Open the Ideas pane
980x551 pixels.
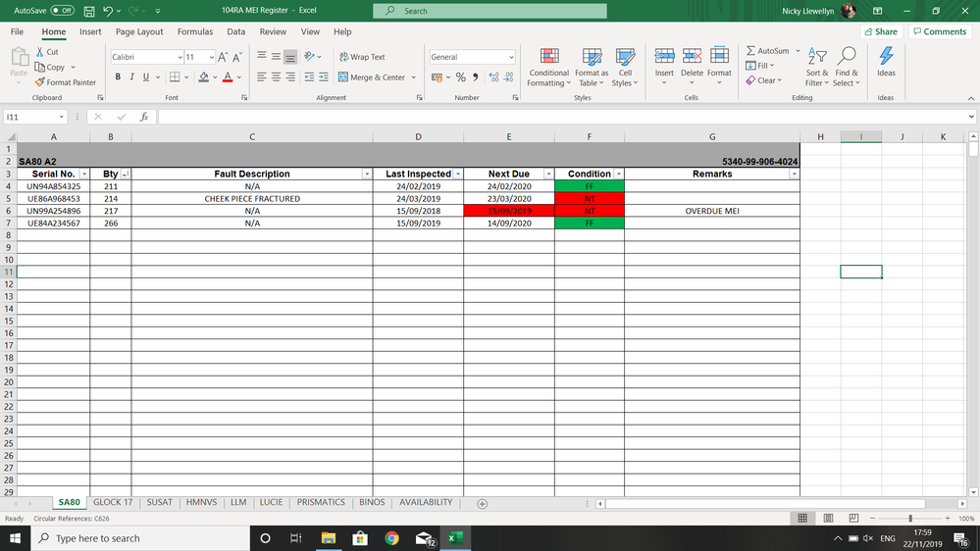(x=886, y=63)
